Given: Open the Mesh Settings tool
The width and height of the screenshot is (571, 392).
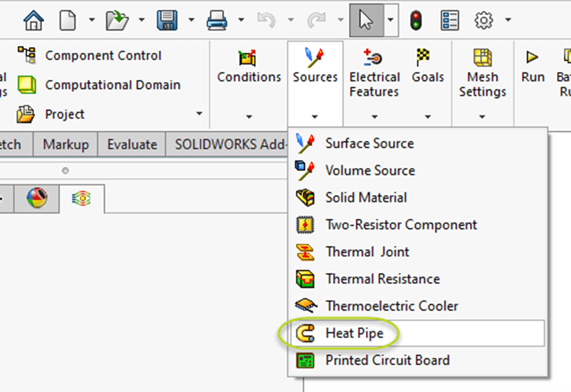Looking at the screenshot, I should [x=482, y=71].
